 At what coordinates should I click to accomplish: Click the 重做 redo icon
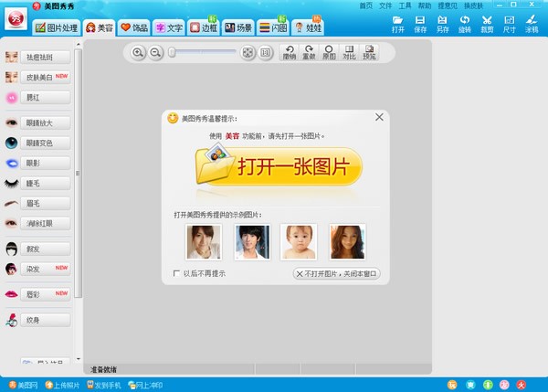310,52
